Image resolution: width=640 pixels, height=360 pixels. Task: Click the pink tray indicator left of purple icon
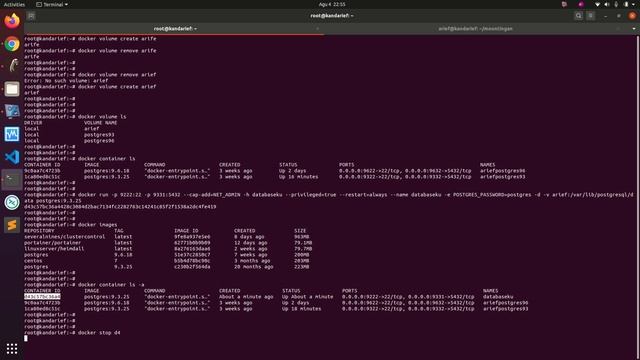564,4
